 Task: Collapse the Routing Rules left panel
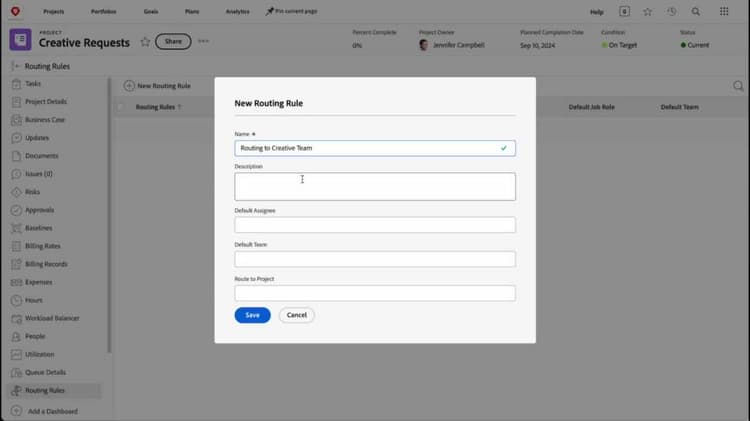coord(16,66)
